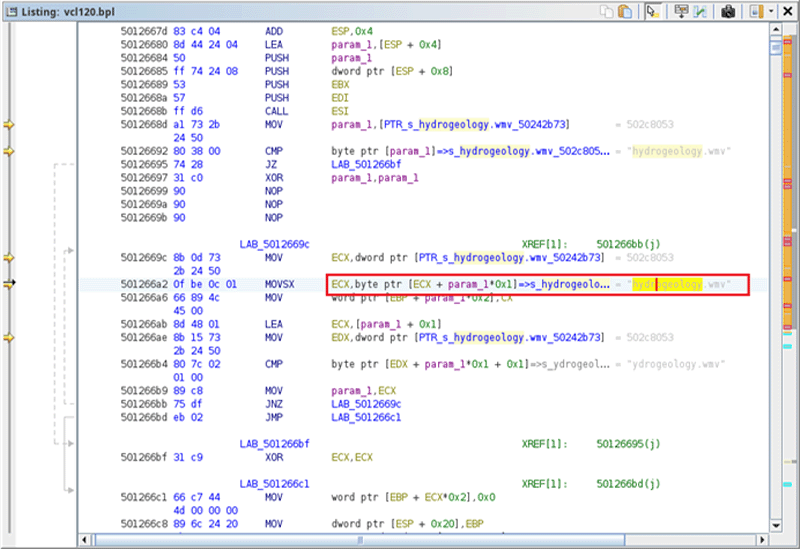Select the label LAB_501266c1 above address 501266c1
This screenshot has height=551, width=800.
coord(274,484)
